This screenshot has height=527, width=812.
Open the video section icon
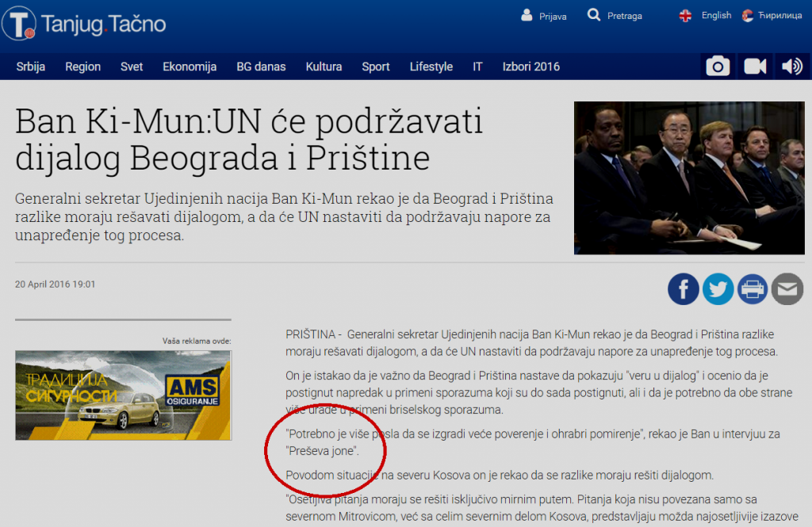click(x=755, y=67)
